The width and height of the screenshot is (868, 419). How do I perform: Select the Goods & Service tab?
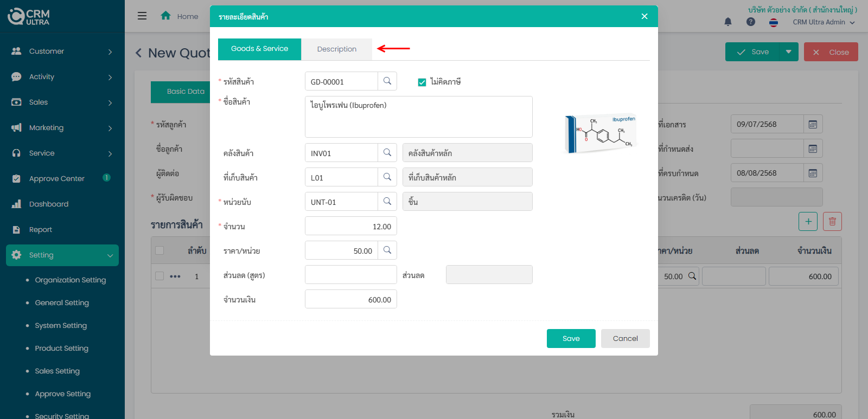click(x=259, y=49)
